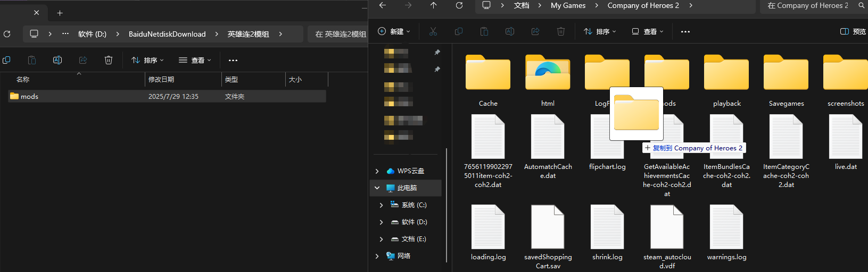
Task: Open the 新建 dropdown in the right window
Action: coord(394,31)
